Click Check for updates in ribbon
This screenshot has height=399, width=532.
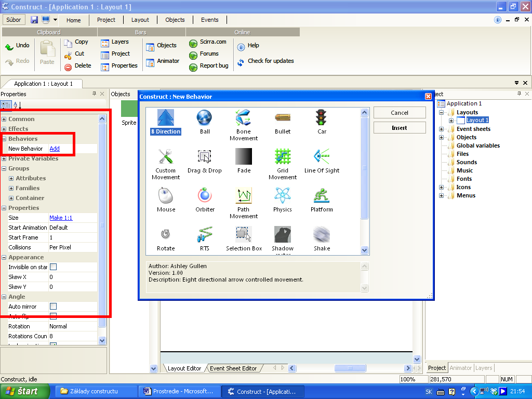tap(270, 61)
